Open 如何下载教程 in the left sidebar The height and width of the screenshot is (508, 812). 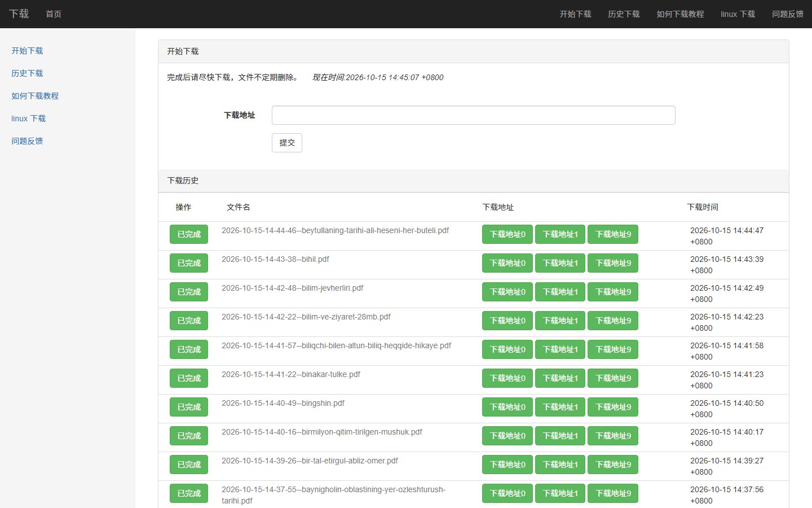35,96
